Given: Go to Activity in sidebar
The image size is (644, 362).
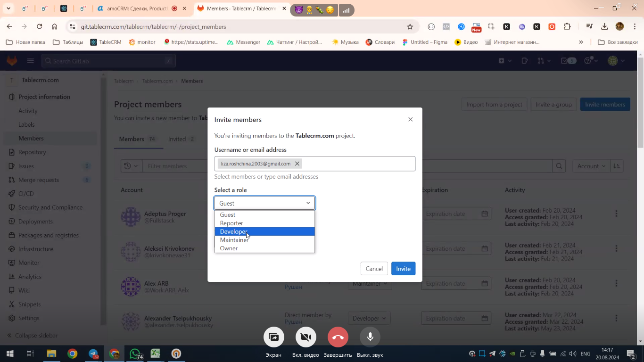Looking at the screenshot, I should coord(28,111).
